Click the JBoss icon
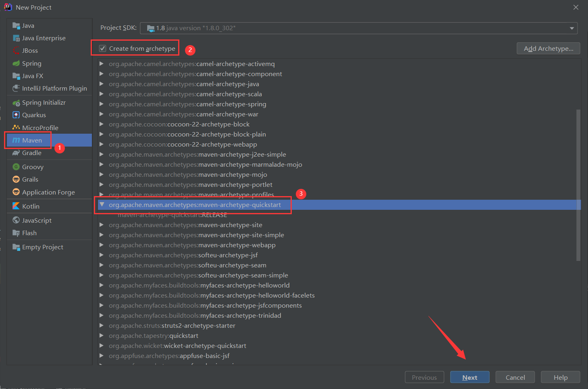This screenshot has height=389, width=588. click(16, 51)
